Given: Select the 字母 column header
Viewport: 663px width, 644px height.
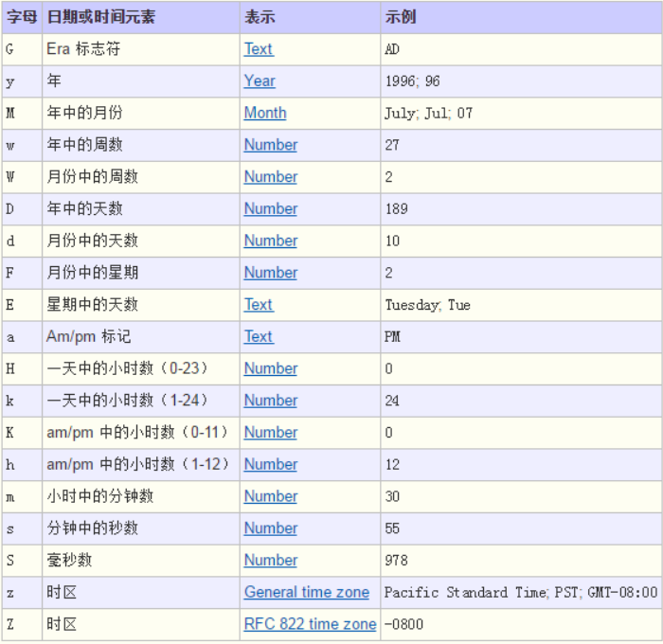Looking at the screenshot, I should coord(22,17).
